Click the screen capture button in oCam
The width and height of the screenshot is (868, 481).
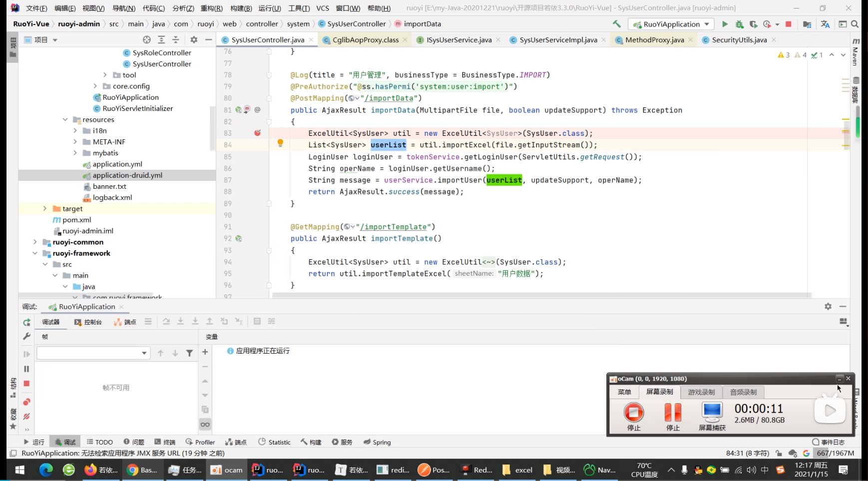712,416
